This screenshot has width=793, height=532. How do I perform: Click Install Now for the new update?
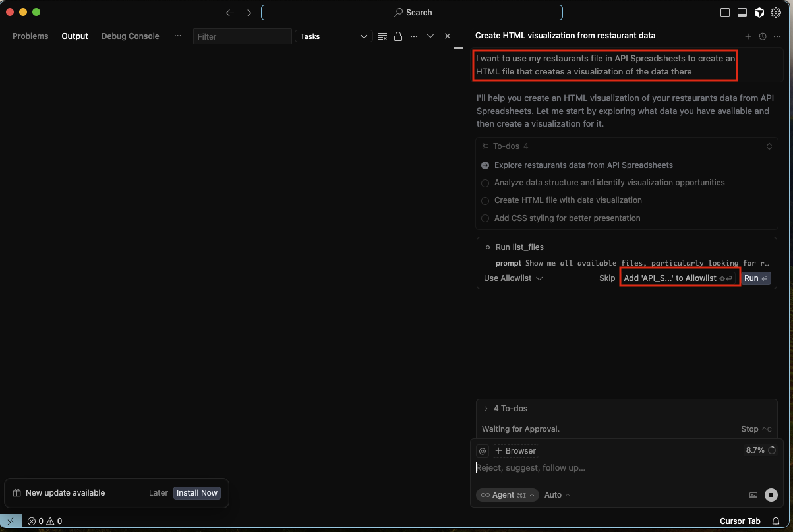point(196,492)
